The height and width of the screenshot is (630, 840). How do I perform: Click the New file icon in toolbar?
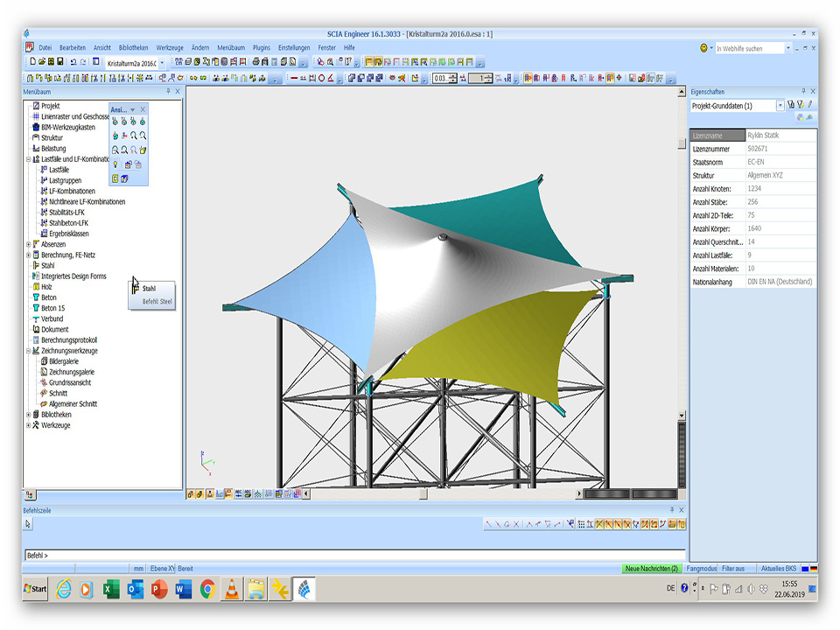(32, 62)
